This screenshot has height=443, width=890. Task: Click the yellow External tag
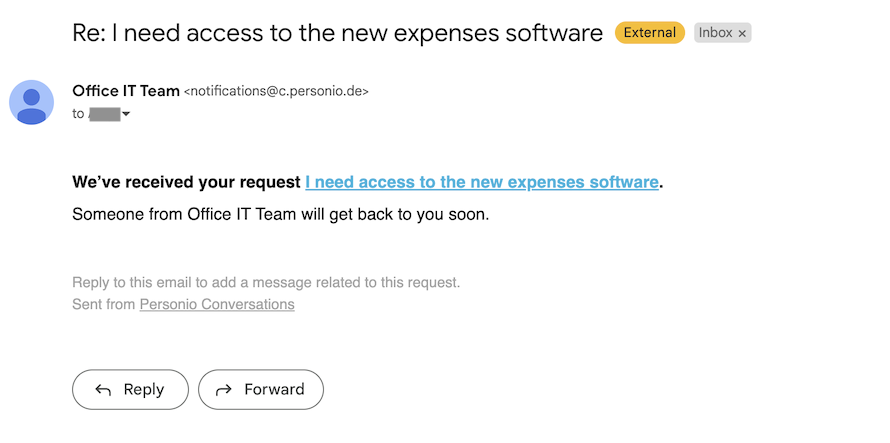tap(650, 33)
